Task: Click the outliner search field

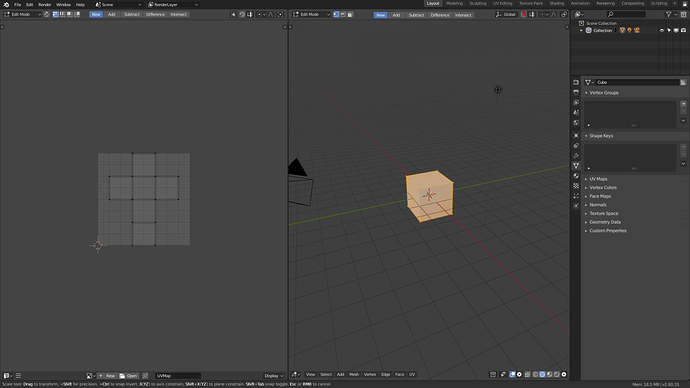Action: coord(626,15)
